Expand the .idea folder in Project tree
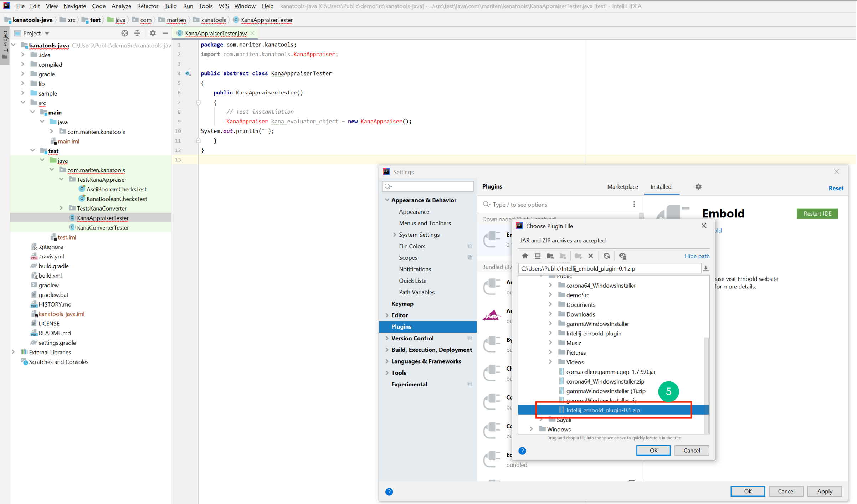Image resolution: width=857 pixels, height=504 pixels. [23, 55]
